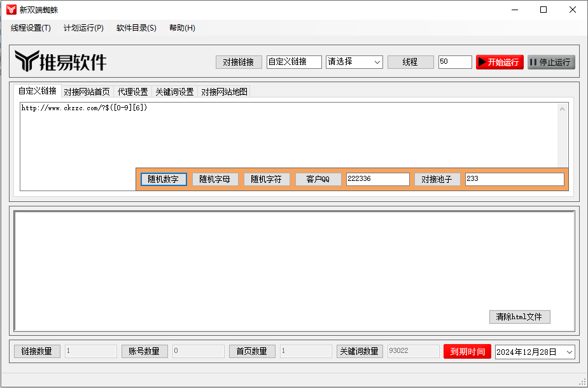Click the red 开始运行 start button
The width and height of the screenshot is (588, 388).
tap(500, 62)
